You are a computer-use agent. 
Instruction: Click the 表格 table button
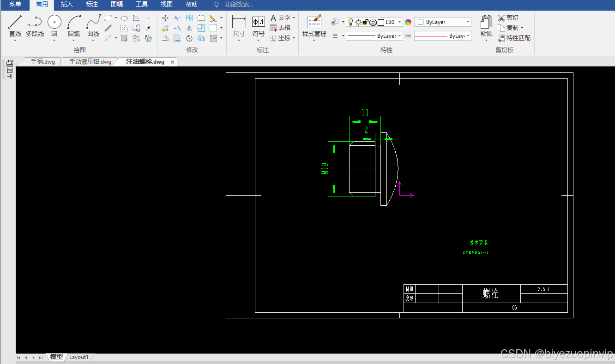coord(280,28)
